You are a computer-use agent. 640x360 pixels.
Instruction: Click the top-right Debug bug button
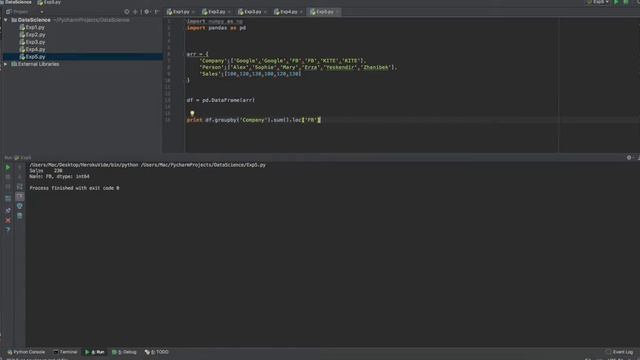(626, 2)
